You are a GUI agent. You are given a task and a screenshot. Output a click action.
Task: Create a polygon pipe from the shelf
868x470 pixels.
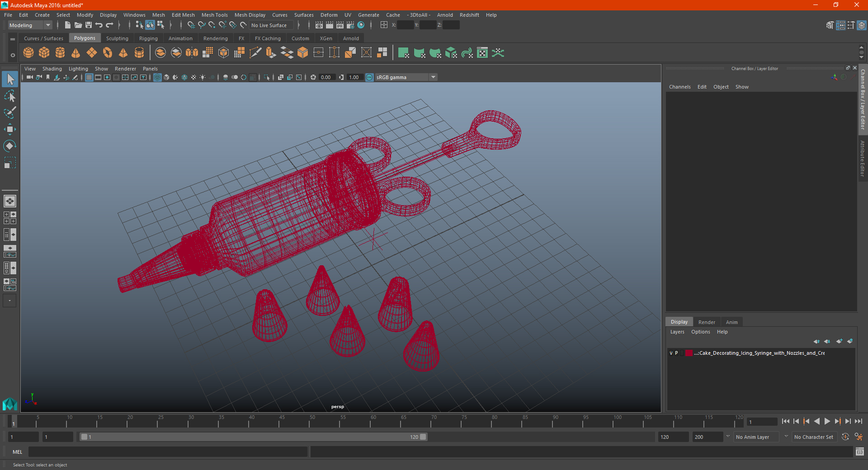coord(139,53)
